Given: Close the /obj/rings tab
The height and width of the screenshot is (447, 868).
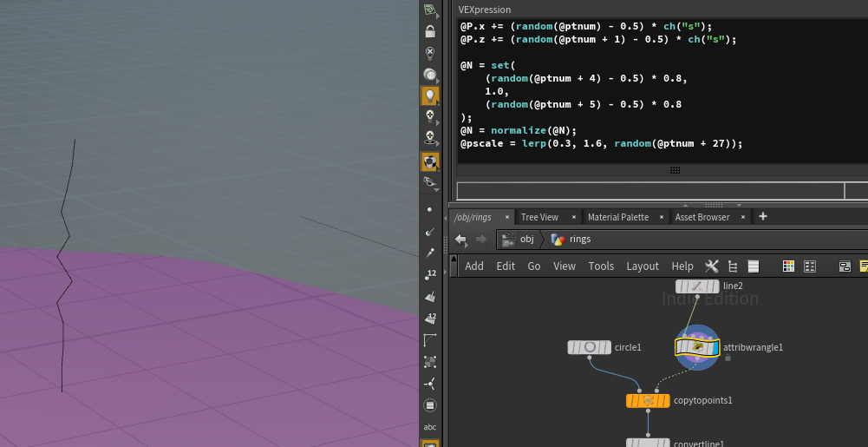Looking at the screenshot, I should coord(506,217).
